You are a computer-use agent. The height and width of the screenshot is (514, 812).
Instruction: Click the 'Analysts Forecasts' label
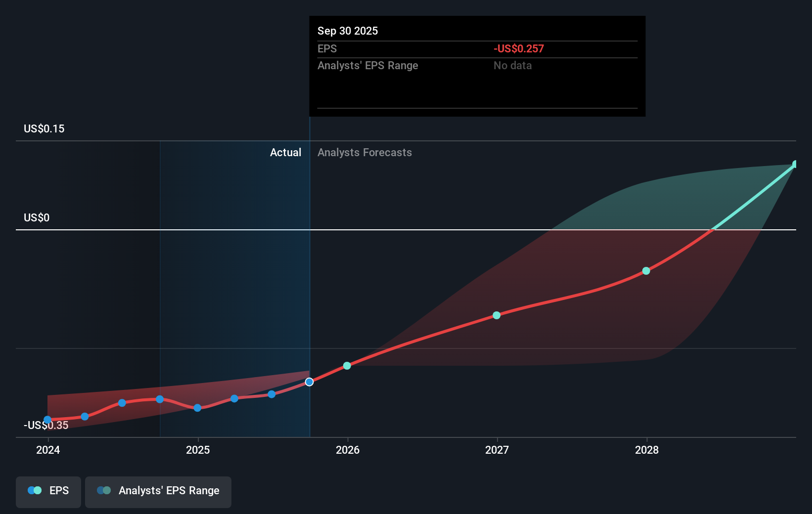(x=364, y=152)
